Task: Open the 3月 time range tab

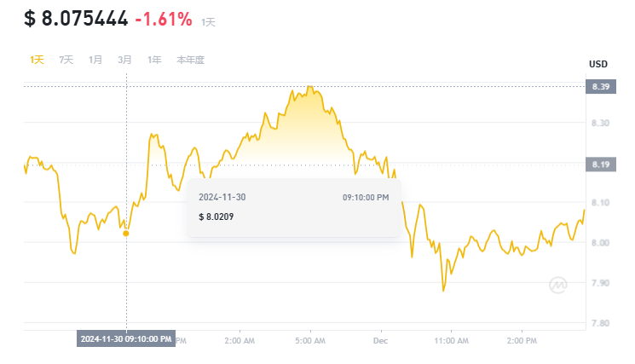Action: [x=124, y=60]
